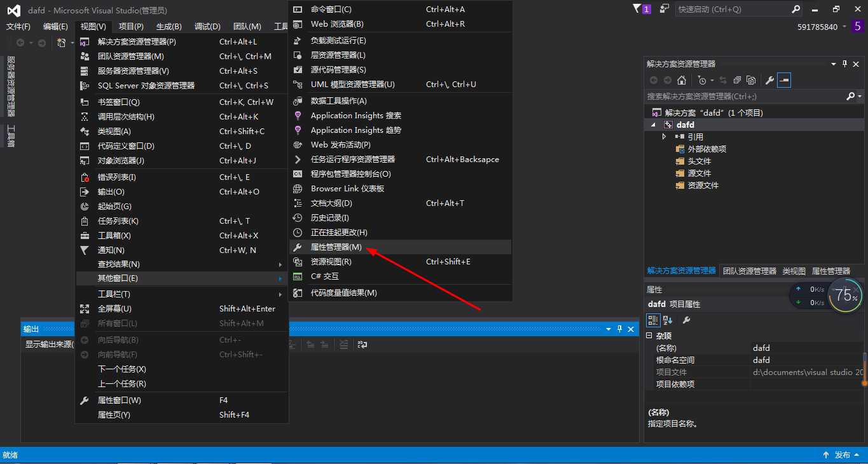Expand the 查找结果(N) submenu
The image size is (868, 464).
(x=182, y=264)
